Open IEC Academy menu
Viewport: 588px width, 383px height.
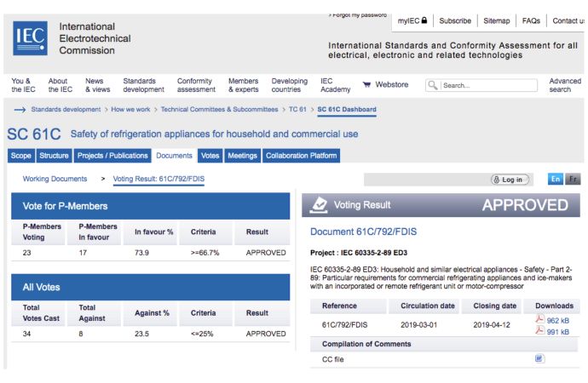(335, 85)
